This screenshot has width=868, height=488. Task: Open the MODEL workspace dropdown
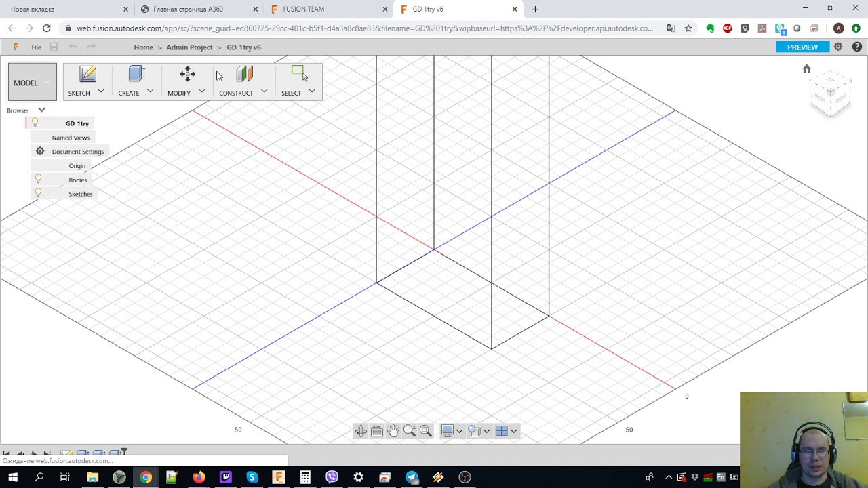(33, 82)
